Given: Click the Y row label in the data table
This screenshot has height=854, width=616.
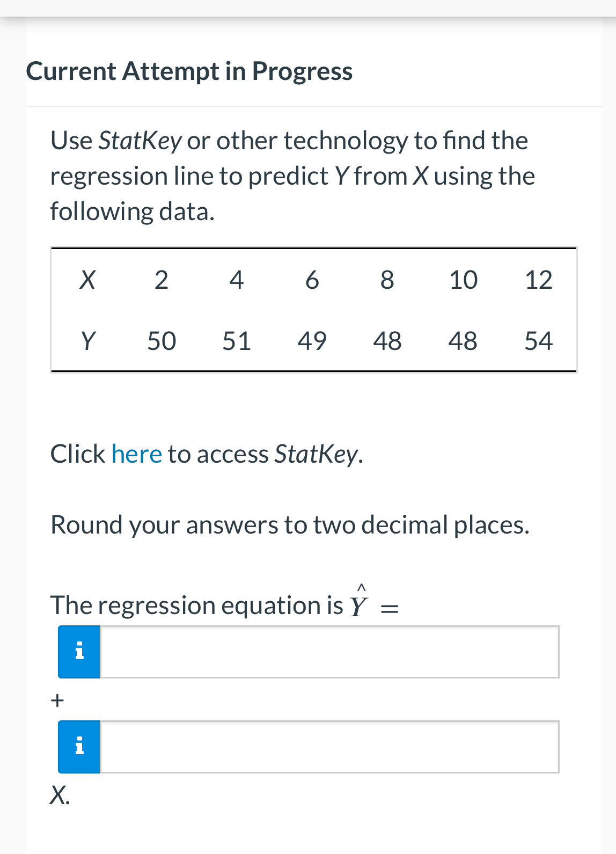Looking at the screenshot, I should [x=89, y=340].
